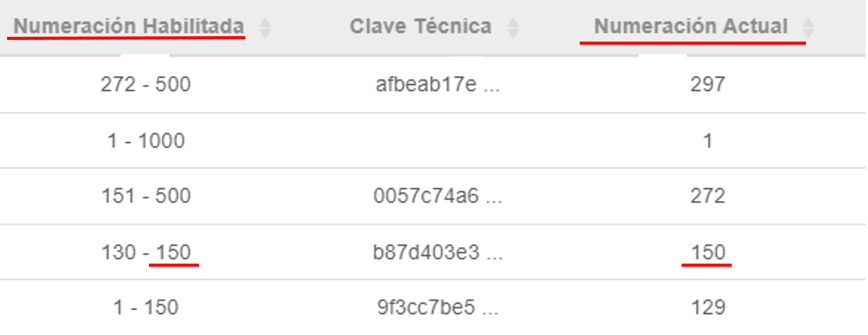Select the 272 - 500 range cell

click(146, 85)
